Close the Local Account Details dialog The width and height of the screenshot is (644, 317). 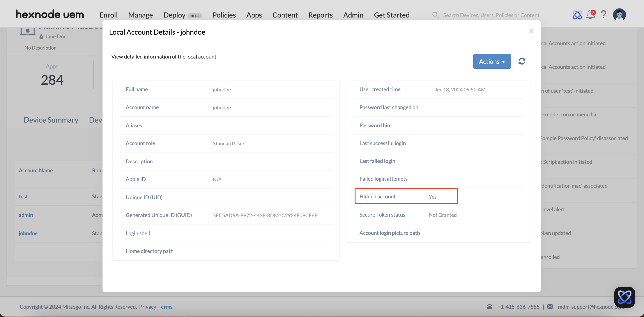(531, 31)
